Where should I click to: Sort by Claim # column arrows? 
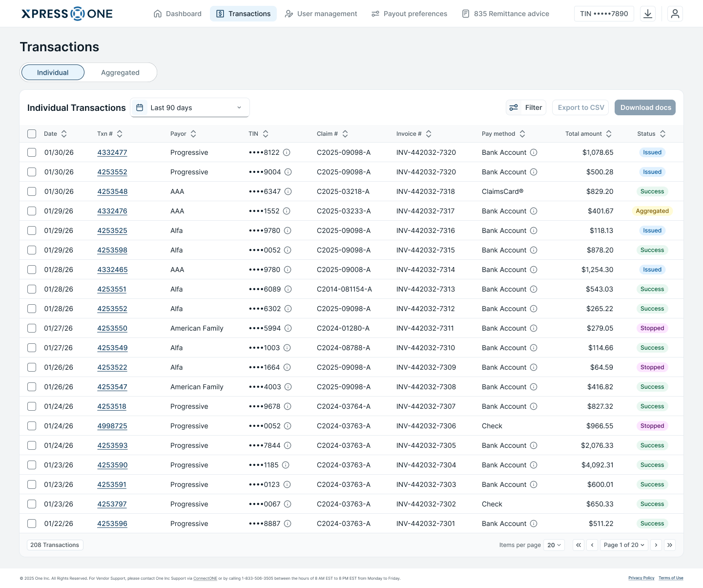pos(345,134)
